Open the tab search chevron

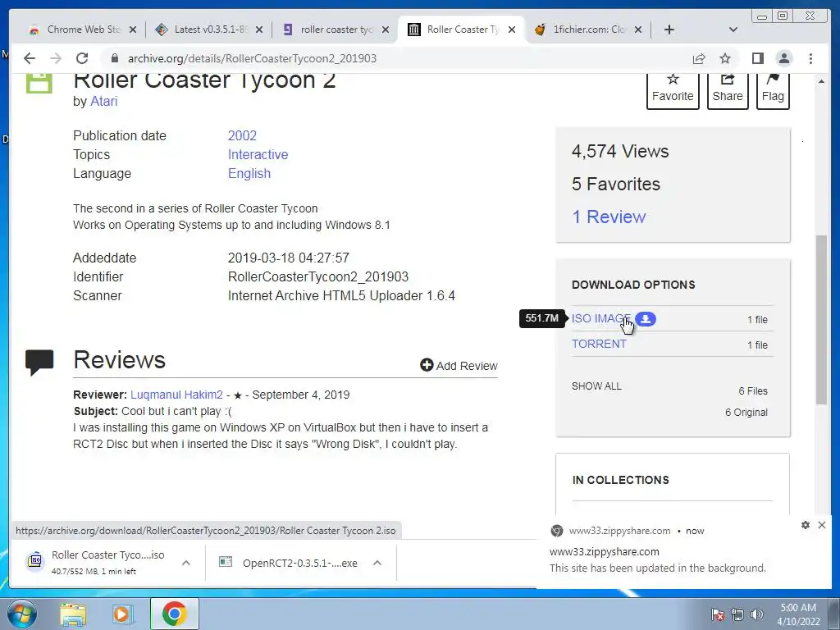tap(733, 30)
